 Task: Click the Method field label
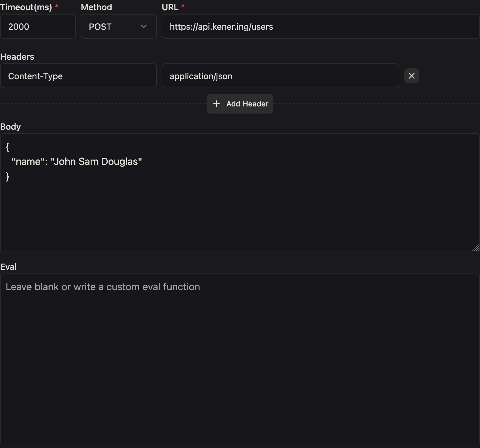point(96,7)
